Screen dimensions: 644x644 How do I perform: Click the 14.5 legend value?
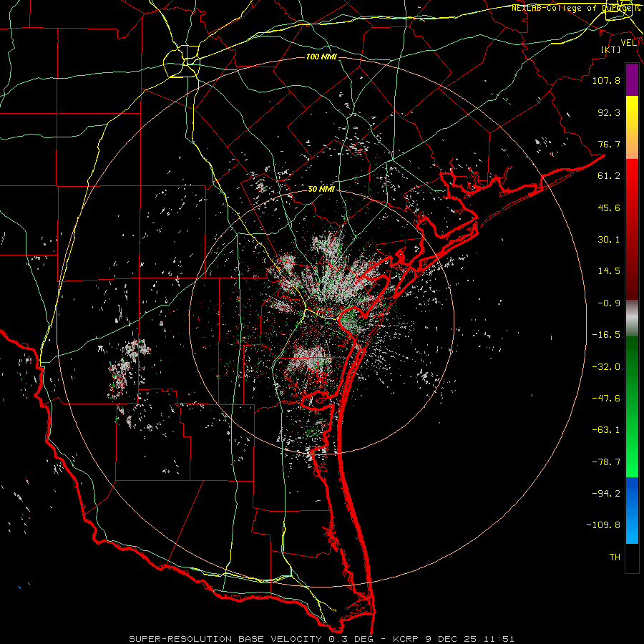[609, 271]
